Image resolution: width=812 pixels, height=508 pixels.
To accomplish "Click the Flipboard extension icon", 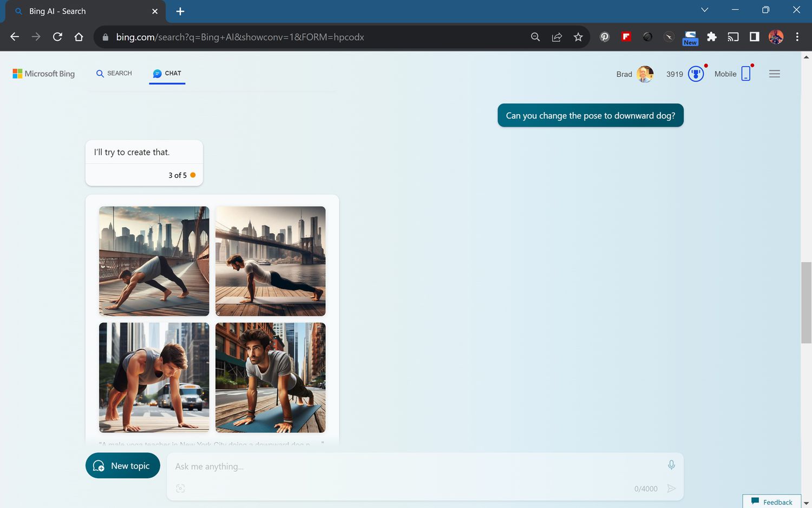I will (x=626, y=37).
